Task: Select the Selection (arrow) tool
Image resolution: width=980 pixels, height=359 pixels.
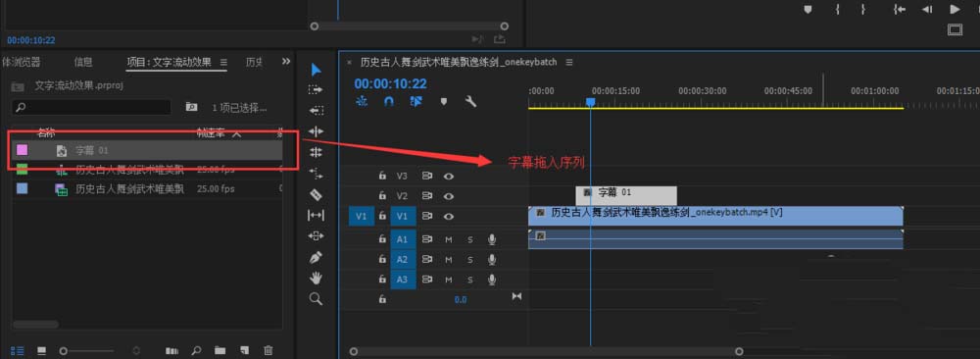Action: pos(317,70)
